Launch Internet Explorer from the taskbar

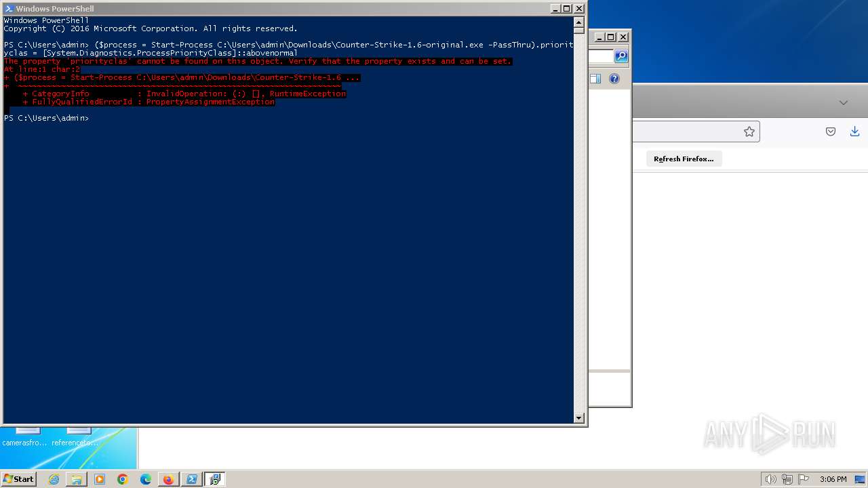[x=54, y=479]
